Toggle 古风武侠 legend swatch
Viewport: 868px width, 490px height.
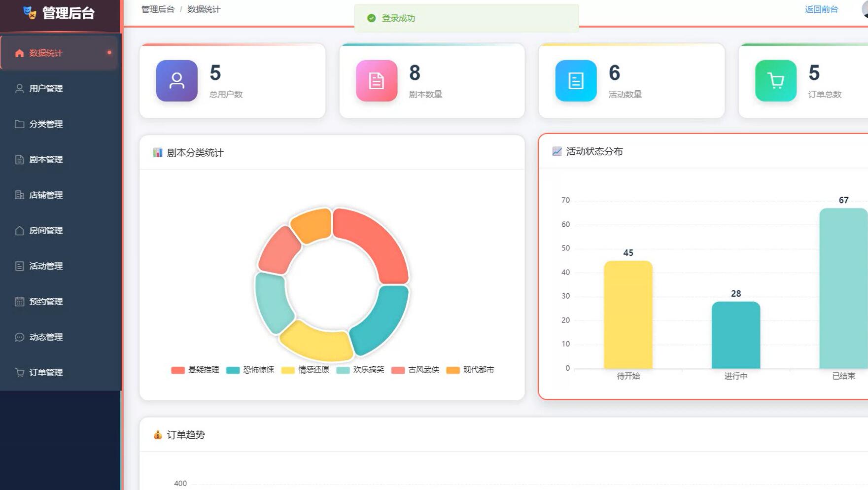point(398,370)
